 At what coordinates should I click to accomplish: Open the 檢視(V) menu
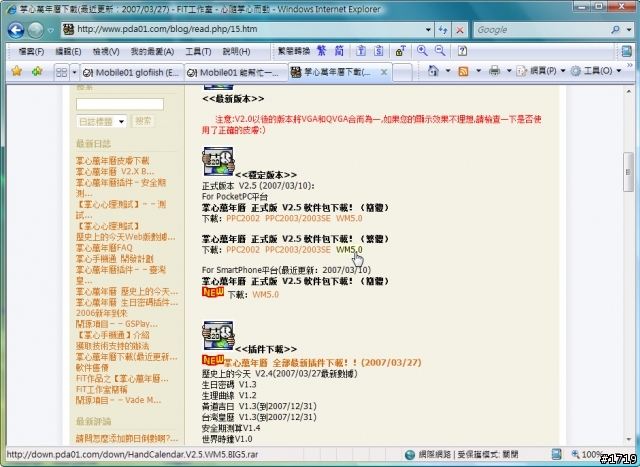(x=106, y=51)
